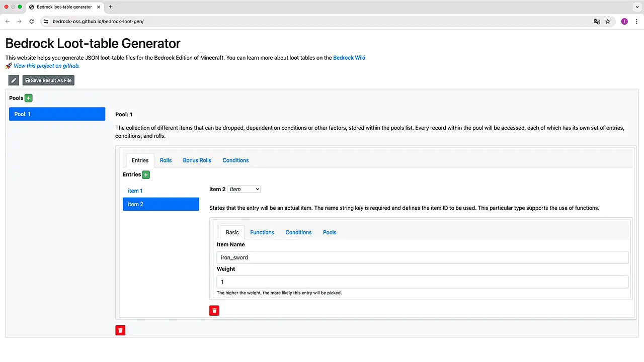This screenshot has width=644, height=362.
Task: Expand the tab search chevron
Action: pos(636,7)
